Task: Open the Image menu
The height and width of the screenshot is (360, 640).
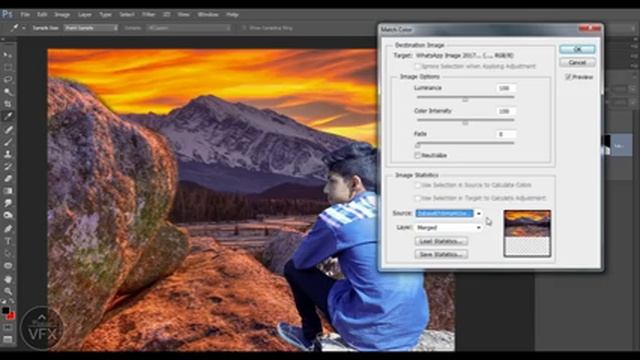Action: [x=62, y=14]
